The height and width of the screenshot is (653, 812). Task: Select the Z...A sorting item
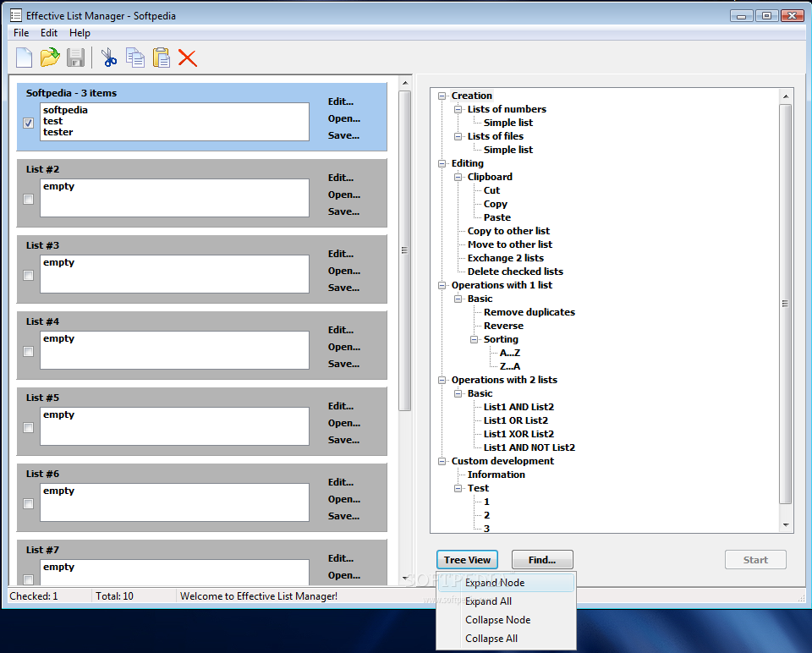coord(509,366)
